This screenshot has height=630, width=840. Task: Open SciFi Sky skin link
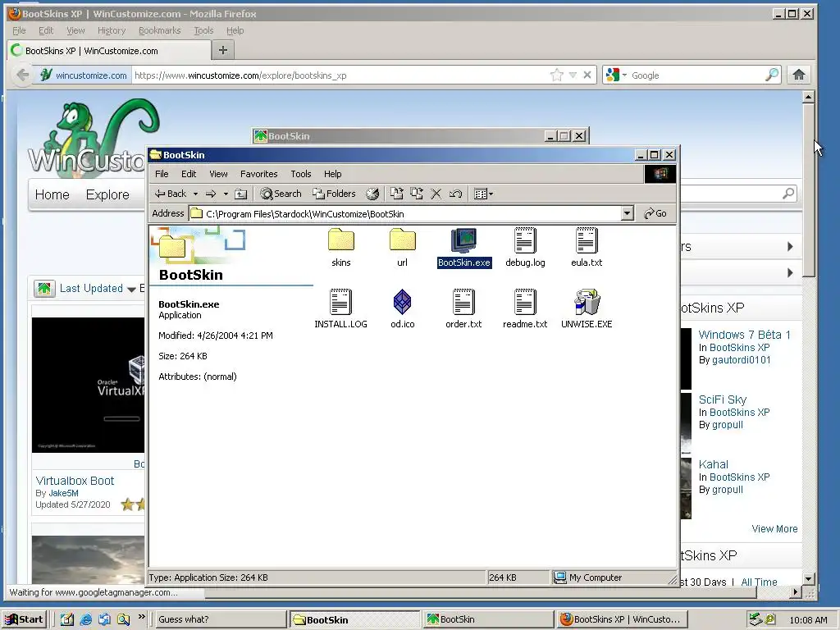tap(722, 399)
